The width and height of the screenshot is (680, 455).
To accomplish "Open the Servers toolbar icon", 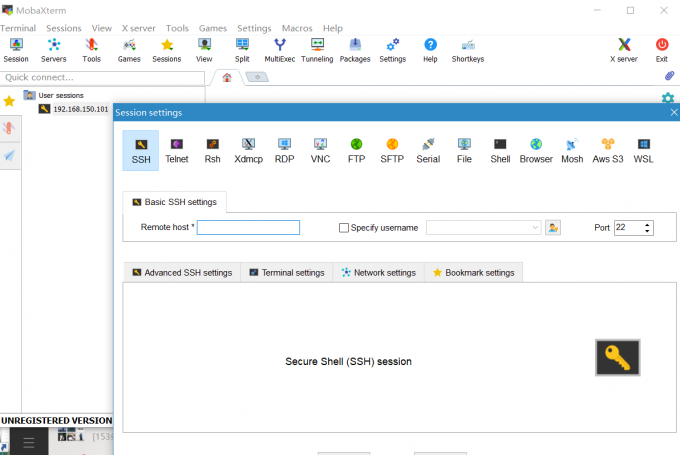I will [54, 50].
